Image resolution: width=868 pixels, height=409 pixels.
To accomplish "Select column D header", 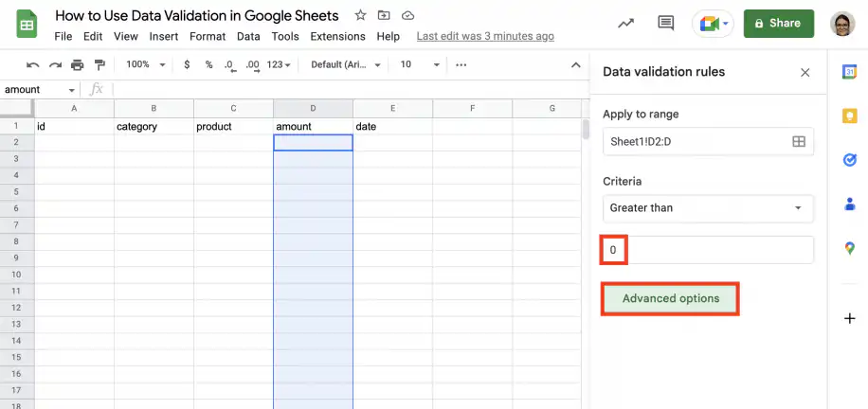I will tap(313, 109).
